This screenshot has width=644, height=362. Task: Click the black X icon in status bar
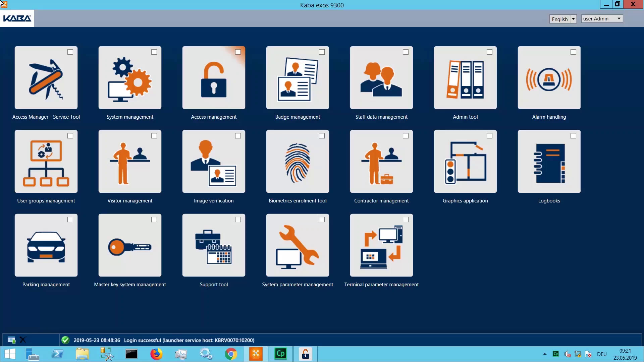coord(23,340)
